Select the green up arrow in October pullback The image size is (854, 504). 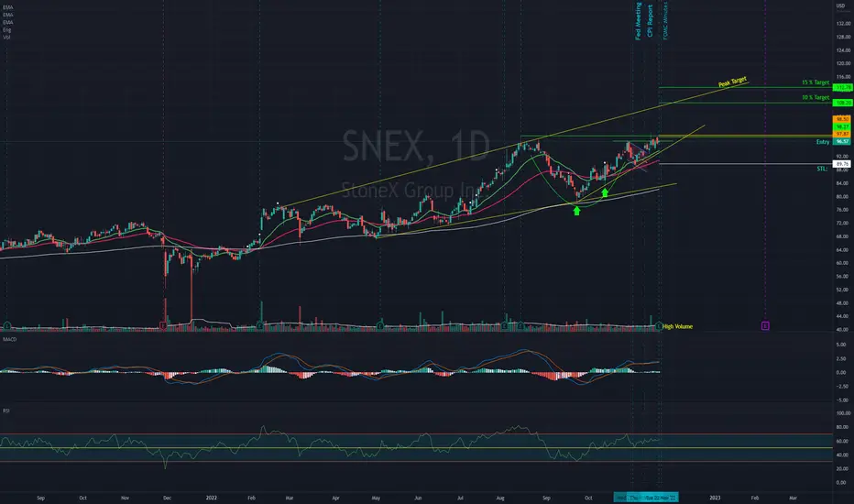(605, 192)
